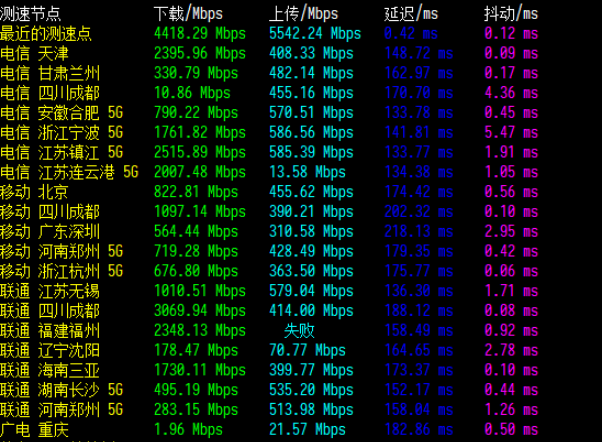Click the 移动 北京 node name
This screenshot has width=602, height=442.
(x=36, y=191)
